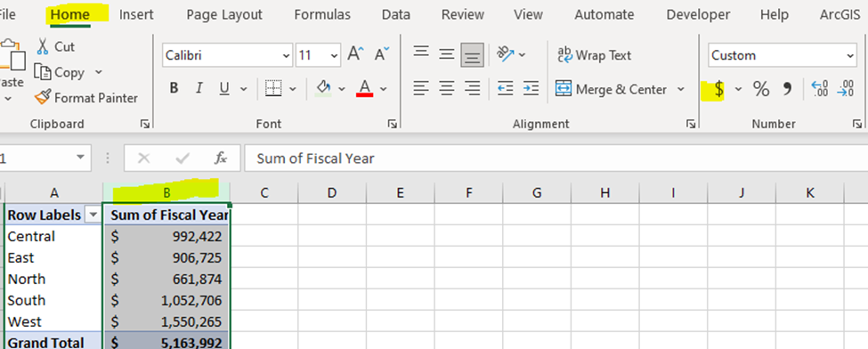Select cell with 1,052,706
This screenshot has width=868, height=349.
click(166, 300)
